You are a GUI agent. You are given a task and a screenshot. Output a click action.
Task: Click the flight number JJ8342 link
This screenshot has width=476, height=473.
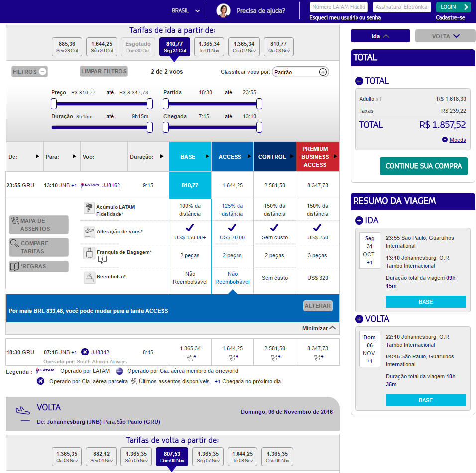click(x=100, y=352)
